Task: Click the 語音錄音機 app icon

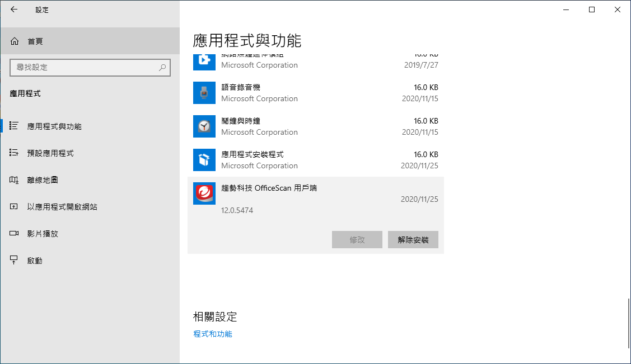Action: tap(204, 93)
